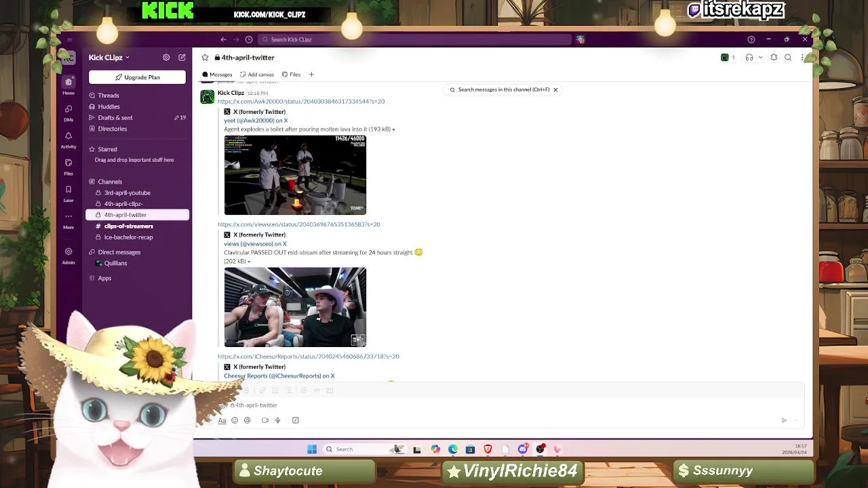The image size is (868, 488).
Task: Record an audio clip with microphone icon
Action: tap(277, 420)
